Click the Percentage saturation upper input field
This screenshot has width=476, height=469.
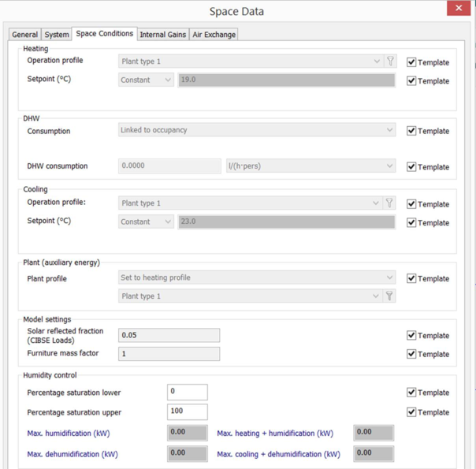(188, 411)
